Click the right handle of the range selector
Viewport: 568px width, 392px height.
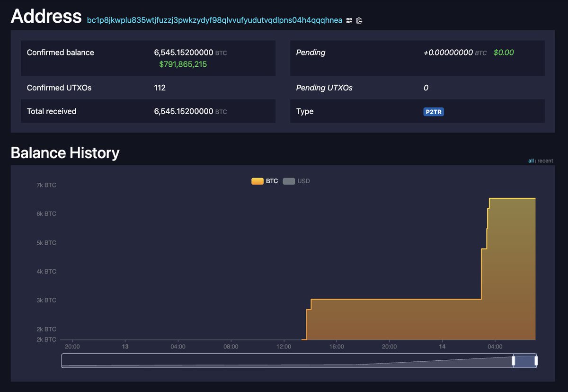[x=536, y=360]
